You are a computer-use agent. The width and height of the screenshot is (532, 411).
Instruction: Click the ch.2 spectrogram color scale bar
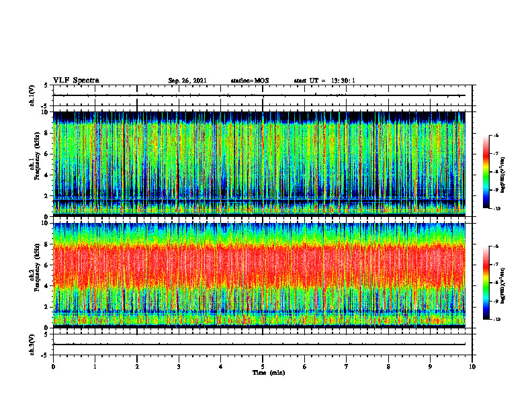click(486, 283)
